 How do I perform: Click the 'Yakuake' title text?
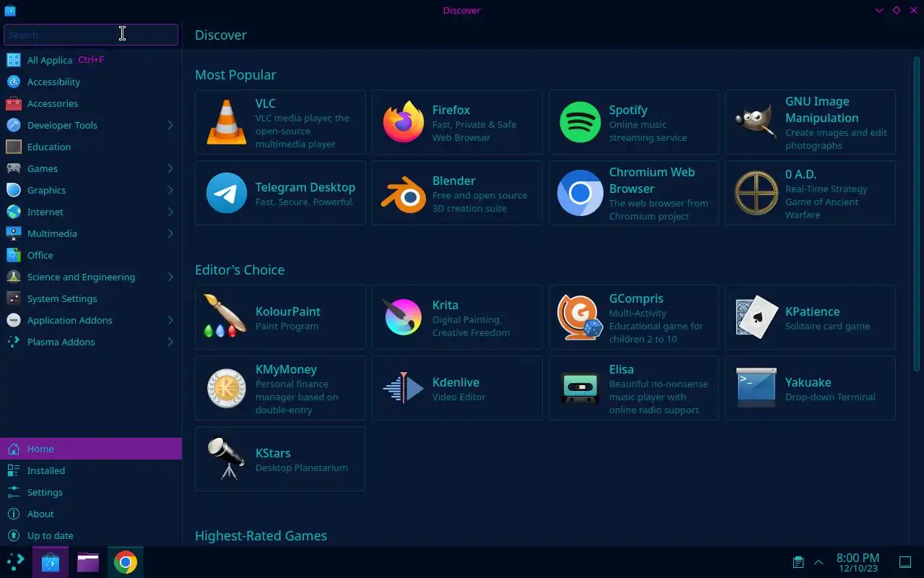(808, 382)
